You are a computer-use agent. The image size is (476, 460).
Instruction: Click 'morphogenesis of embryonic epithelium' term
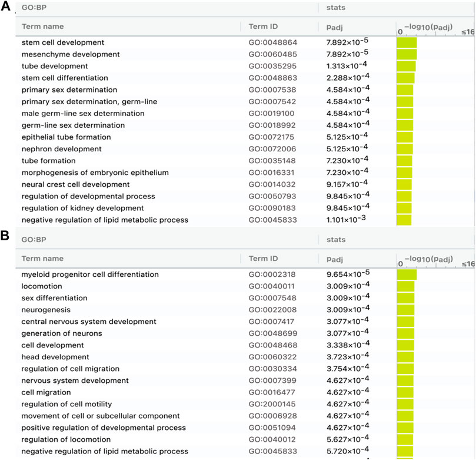click(95, 173)
